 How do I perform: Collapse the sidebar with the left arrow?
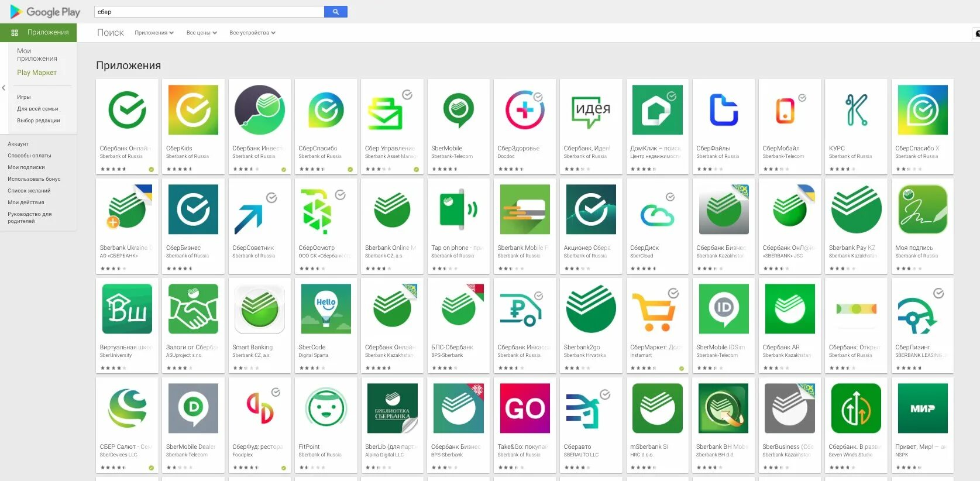(4, 88)
